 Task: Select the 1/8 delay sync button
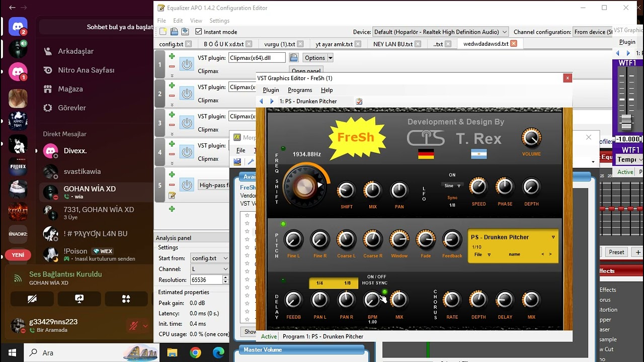click(347, 283)
